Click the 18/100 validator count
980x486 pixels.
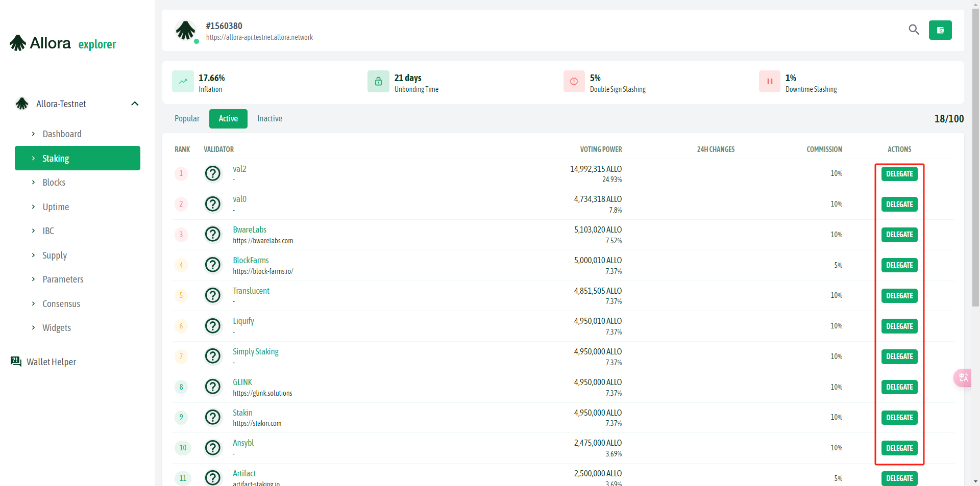(x=949, y=119)
